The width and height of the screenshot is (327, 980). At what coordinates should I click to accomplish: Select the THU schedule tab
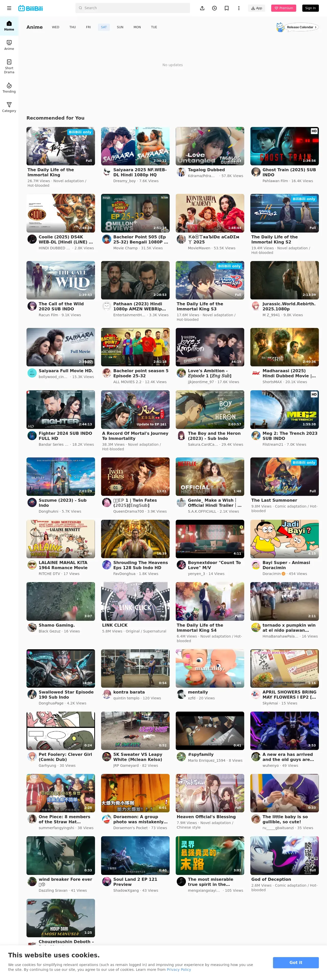(73, 27)
